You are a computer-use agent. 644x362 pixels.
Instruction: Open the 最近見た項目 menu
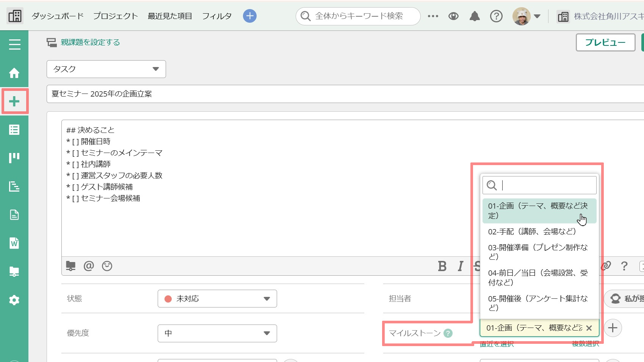170,16
